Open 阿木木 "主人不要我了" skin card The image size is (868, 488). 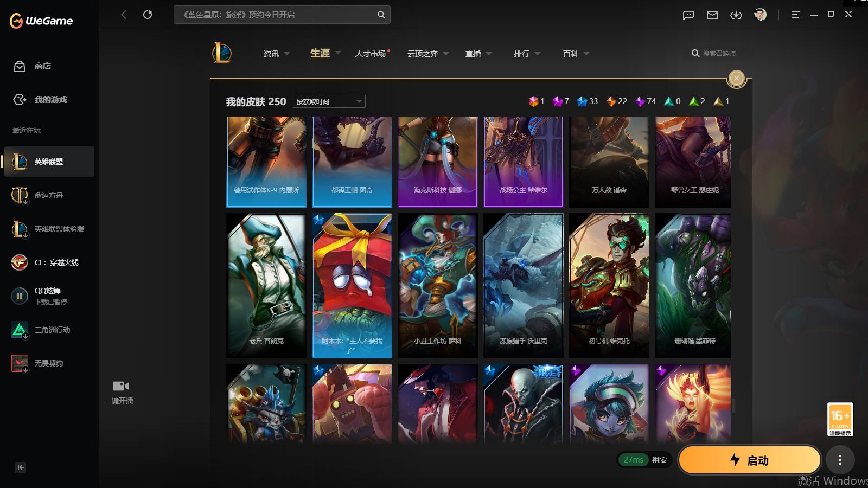352,286
